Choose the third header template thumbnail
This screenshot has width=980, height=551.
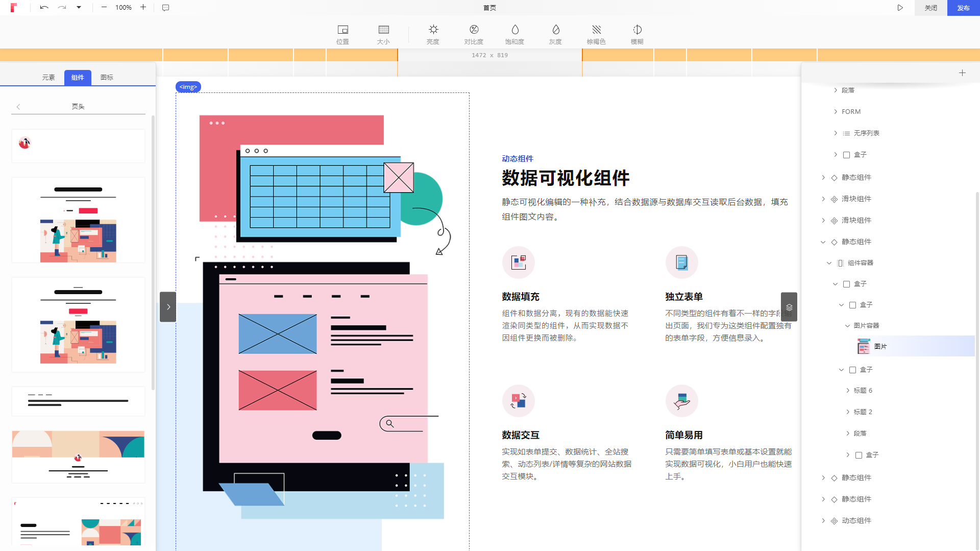pyautogui.click(x=78, y=325)
